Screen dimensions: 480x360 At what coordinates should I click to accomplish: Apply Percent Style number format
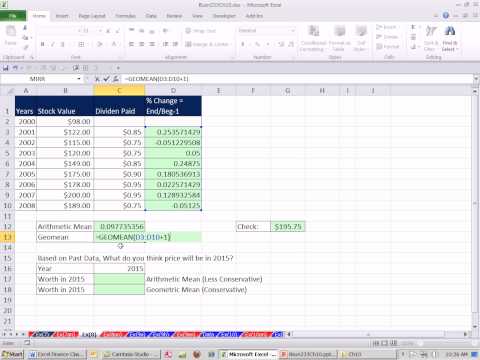pyautogui.click(x=257, y=44)
